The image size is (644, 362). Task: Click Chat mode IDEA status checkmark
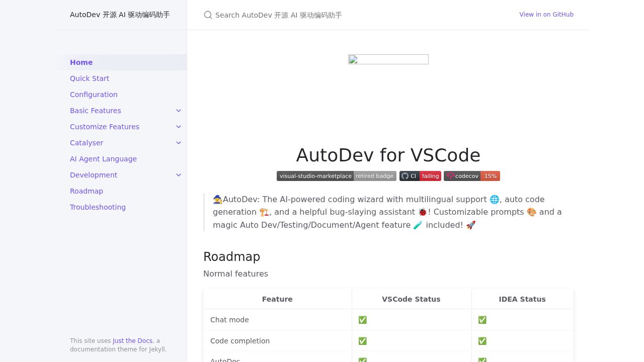pos(482,320)
